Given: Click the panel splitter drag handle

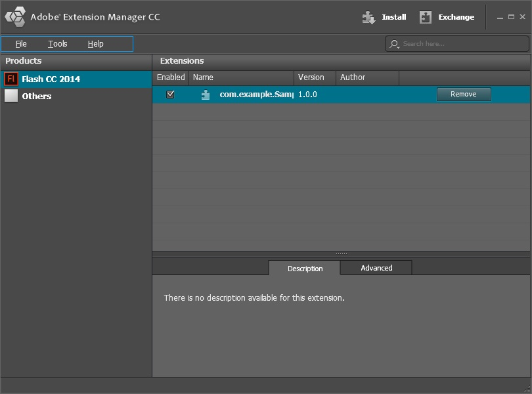Looking at the screenshot, I should tap(342, 252).
